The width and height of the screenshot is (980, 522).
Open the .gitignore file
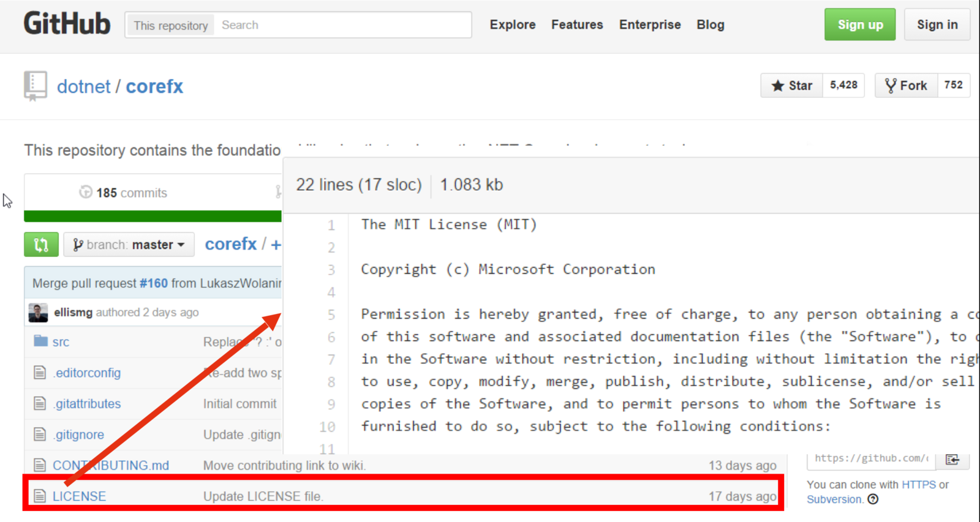click(x=78, y=434)
